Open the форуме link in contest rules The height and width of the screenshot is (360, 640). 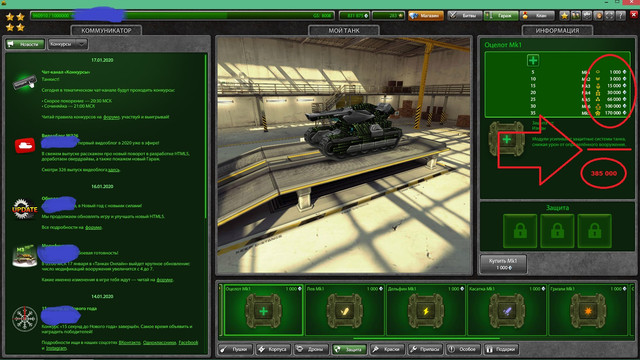(111, 117)
